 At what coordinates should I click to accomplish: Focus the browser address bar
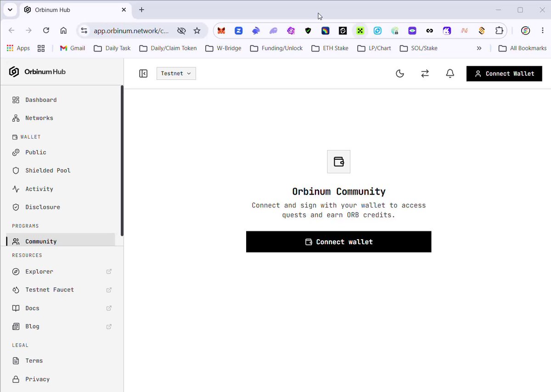click(131, 31)
